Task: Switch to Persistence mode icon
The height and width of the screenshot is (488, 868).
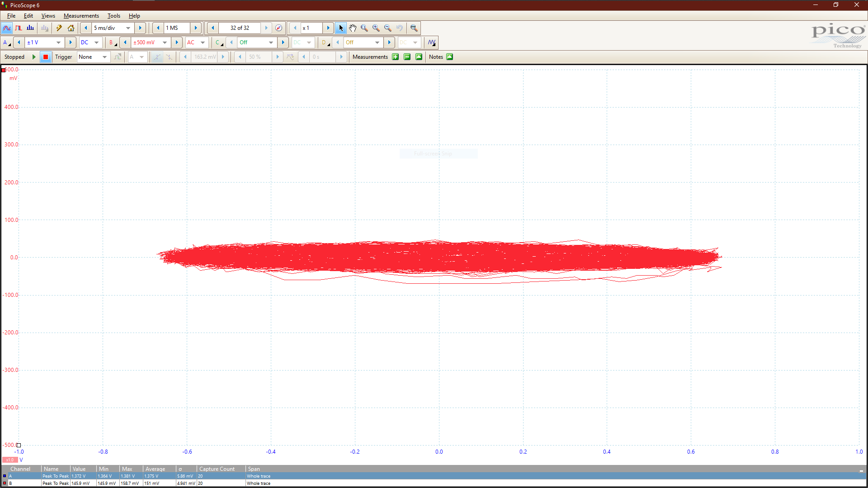Action: click(19, 28)
